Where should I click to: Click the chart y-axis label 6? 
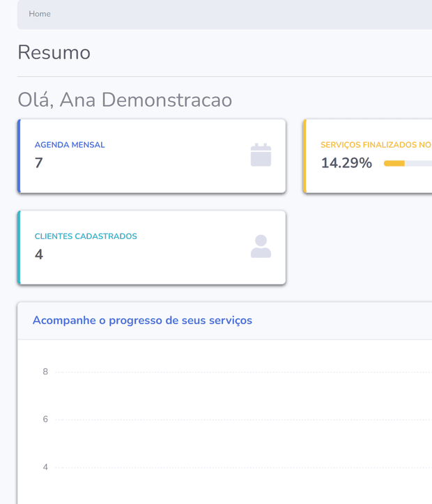[x=45, y=419]
